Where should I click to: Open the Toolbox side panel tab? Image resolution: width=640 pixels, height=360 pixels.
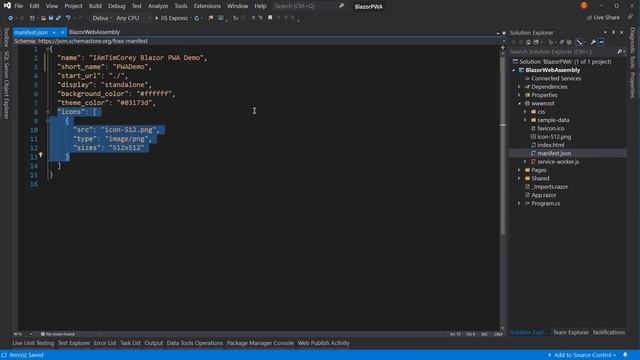pyautogui.click(x=6, y=38)
